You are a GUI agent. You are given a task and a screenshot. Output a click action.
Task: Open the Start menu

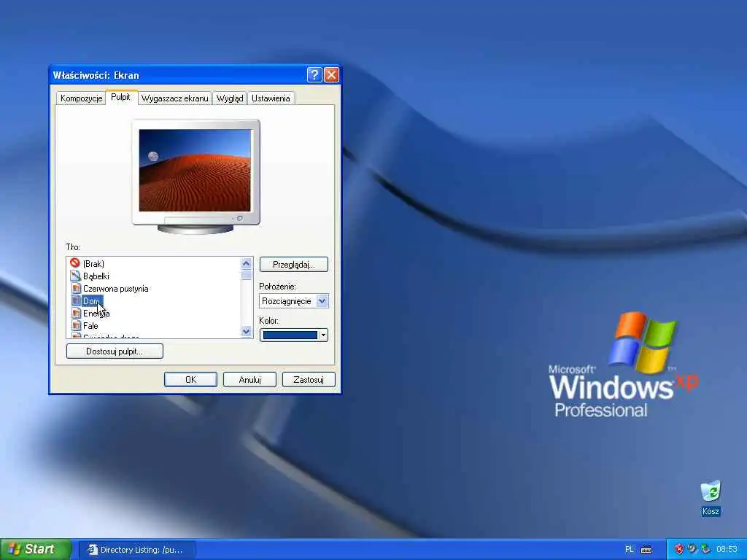click(36, 549)
